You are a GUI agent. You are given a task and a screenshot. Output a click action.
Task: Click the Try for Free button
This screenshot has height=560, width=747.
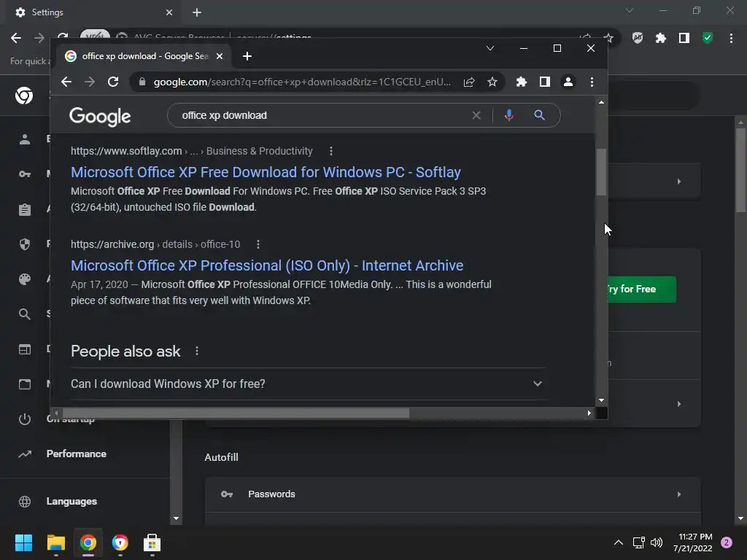[x=642, y=289]
